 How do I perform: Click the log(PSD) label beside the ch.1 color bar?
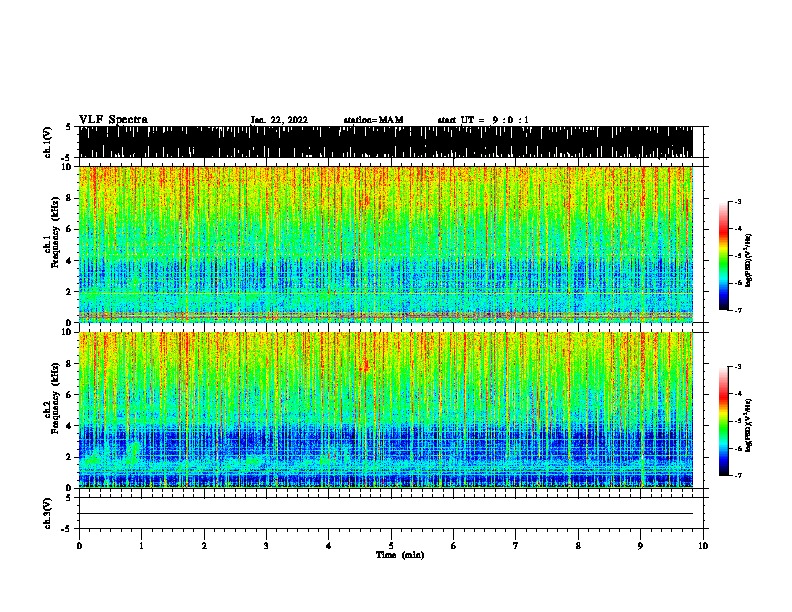click(749, 261)
